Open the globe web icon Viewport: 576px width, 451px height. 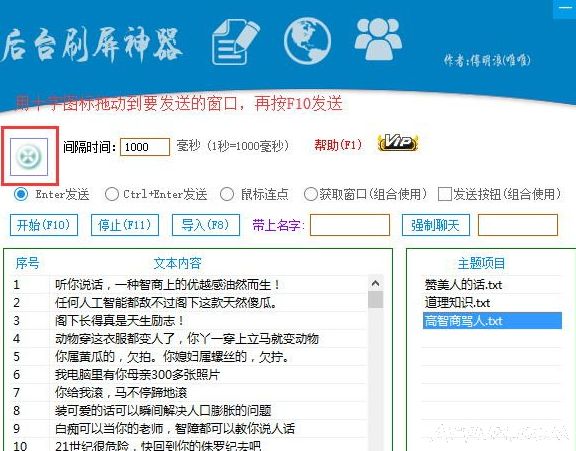click(x=307, y=41)
